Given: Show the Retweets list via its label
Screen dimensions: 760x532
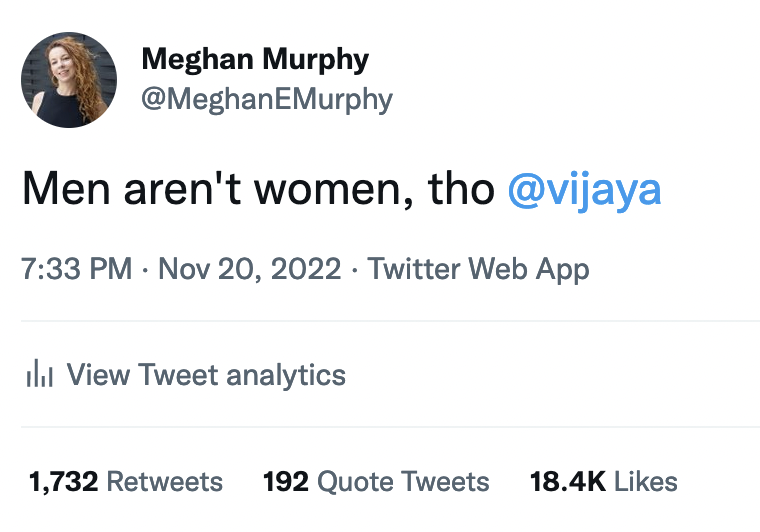Looking at the screenshot, I should pyautogui.click(x=164, y=482).
